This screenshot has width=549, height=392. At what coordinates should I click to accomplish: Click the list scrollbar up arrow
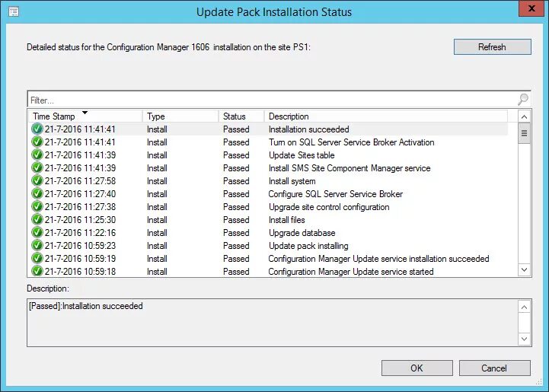click(x=524, y=116)
